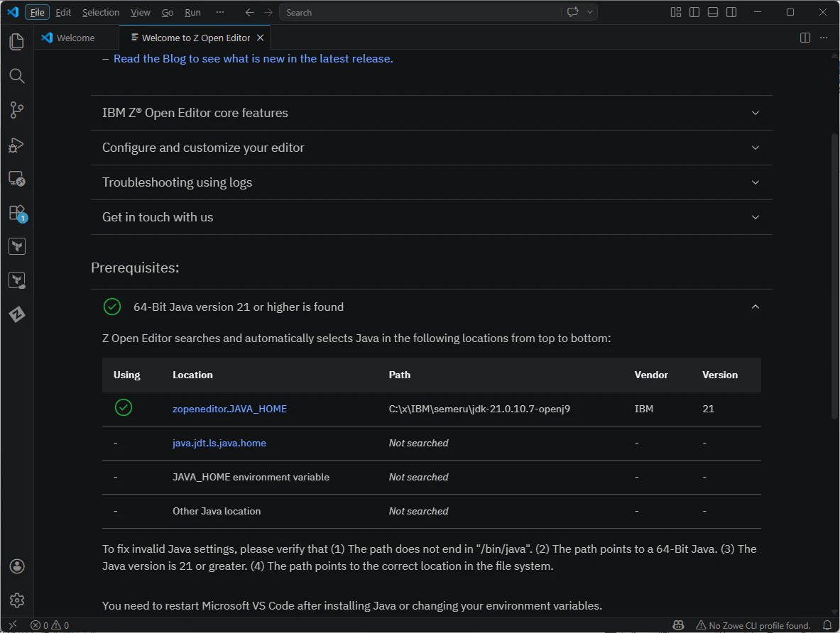The height and width of the screenshot is (633, 840).
Task: Open Copilot status icon in status bar
Action: coord(678,625)
